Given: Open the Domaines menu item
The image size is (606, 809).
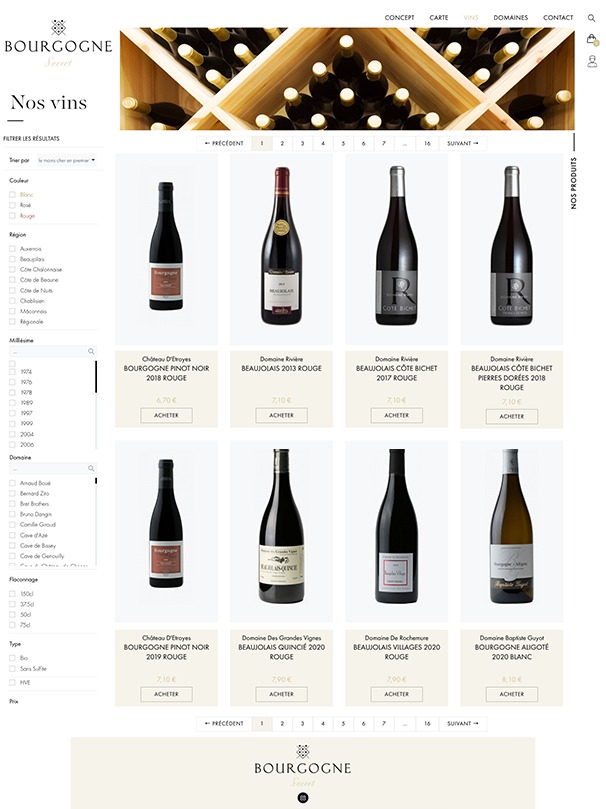Looking at the screenshot, I should (511, 18).
